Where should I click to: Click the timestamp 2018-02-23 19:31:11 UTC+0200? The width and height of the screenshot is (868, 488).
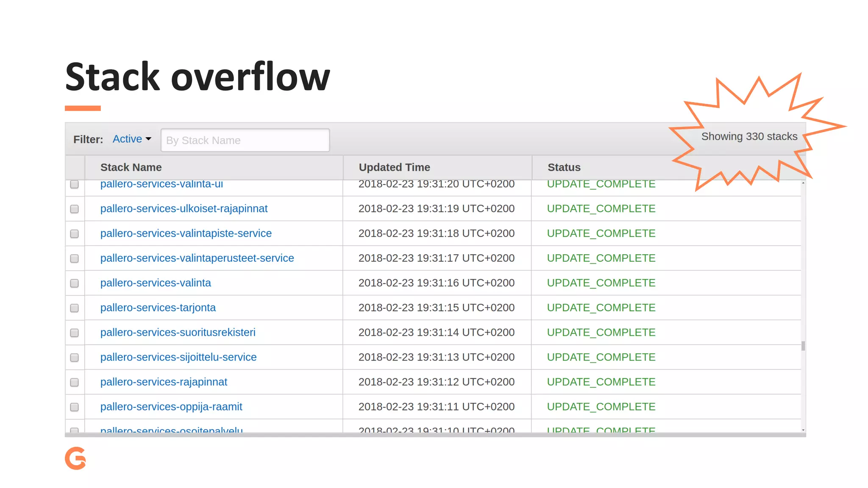tap(437, 407)
